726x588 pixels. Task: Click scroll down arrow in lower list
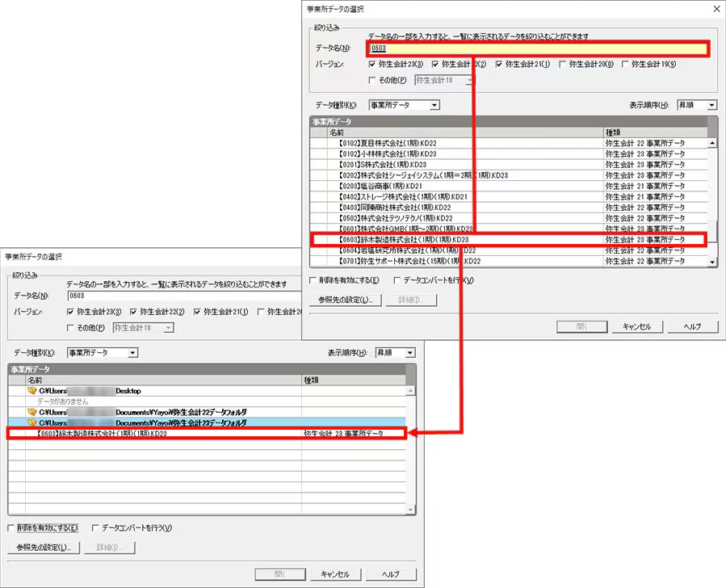pos(410,510)
